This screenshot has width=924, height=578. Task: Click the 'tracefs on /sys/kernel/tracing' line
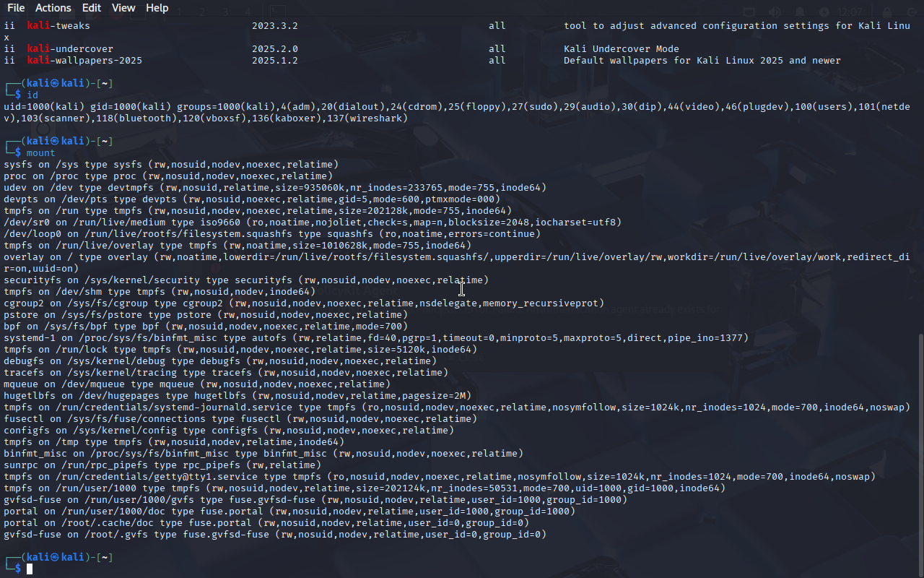click(x=226, y=373)
